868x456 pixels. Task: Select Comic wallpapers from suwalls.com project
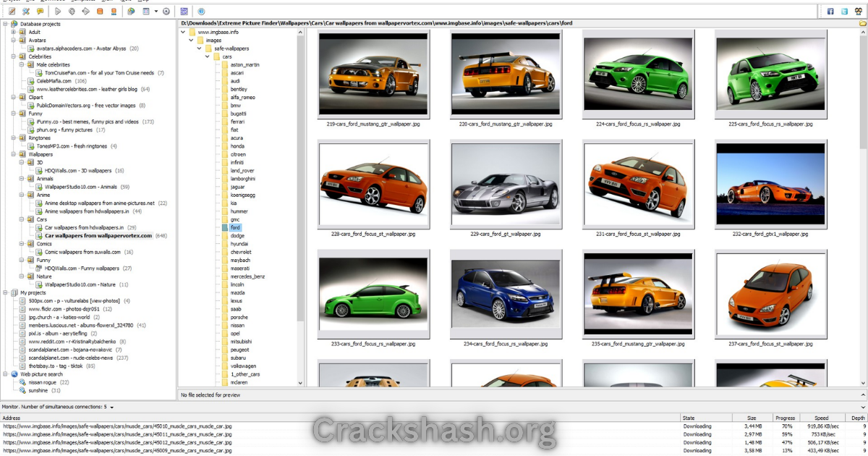coord(83,252)
